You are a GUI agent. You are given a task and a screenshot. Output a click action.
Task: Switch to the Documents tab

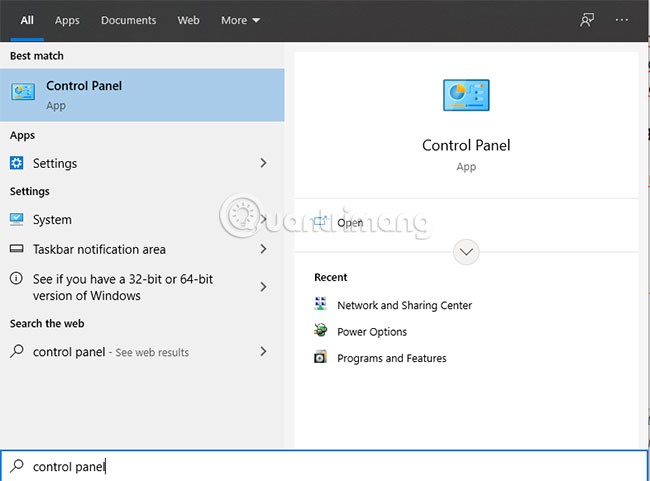point(128,20)
